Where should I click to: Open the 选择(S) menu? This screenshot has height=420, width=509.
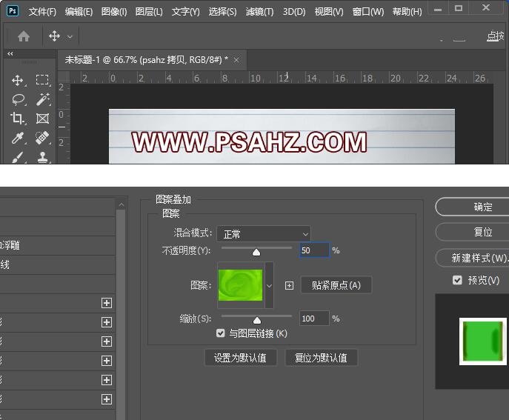click(x=222, y=12)
